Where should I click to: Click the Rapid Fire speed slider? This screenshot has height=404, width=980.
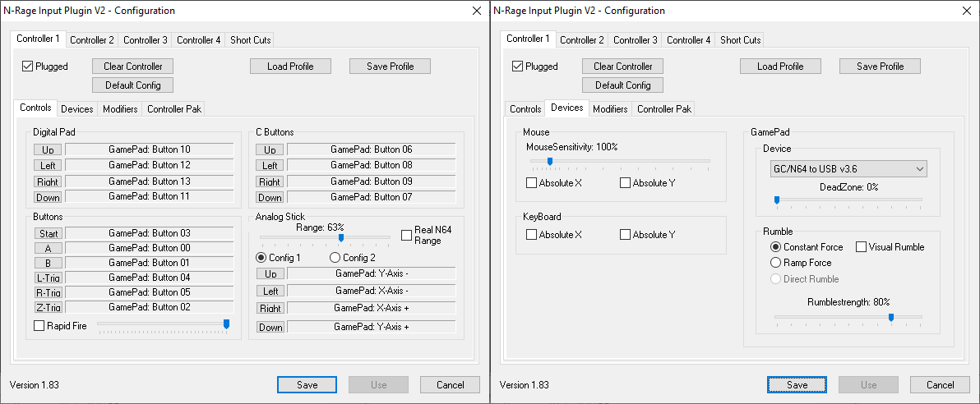coord(226,325)
